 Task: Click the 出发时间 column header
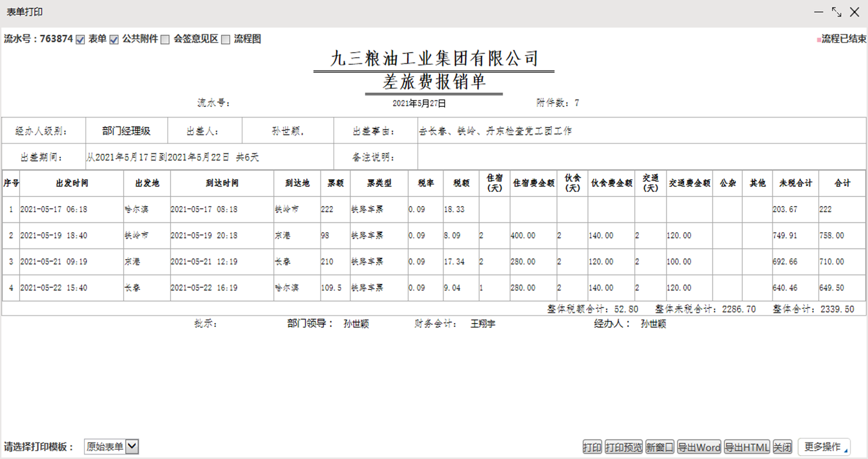(x=72, y=183)
